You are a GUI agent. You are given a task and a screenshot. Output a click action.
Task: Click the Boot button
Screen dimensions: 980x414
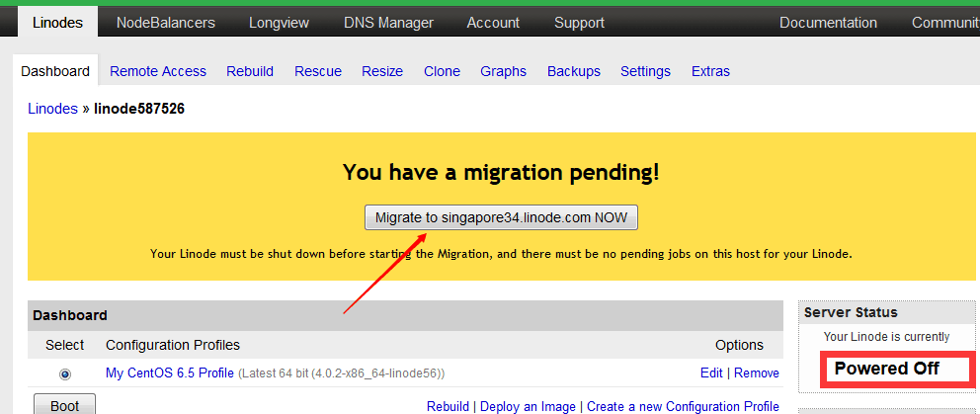tap(64, 405)
